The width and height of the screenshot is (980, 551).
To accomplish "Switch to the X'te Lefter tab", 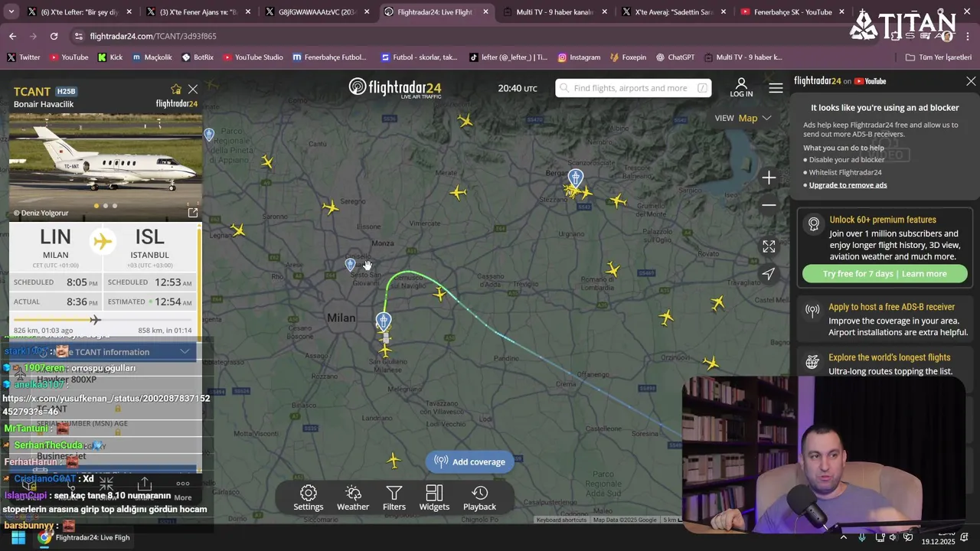I will click(79, 12).
